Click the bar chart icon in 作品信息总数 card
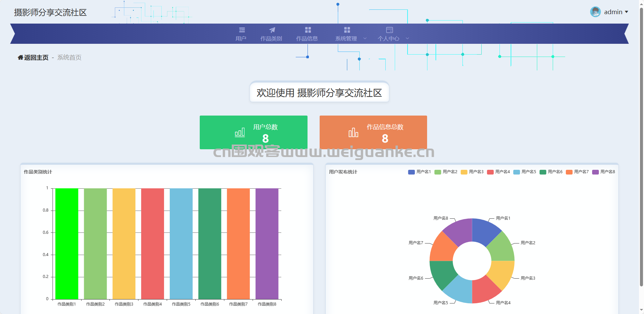This screenshot has height=314, width=644. [353, 132]
